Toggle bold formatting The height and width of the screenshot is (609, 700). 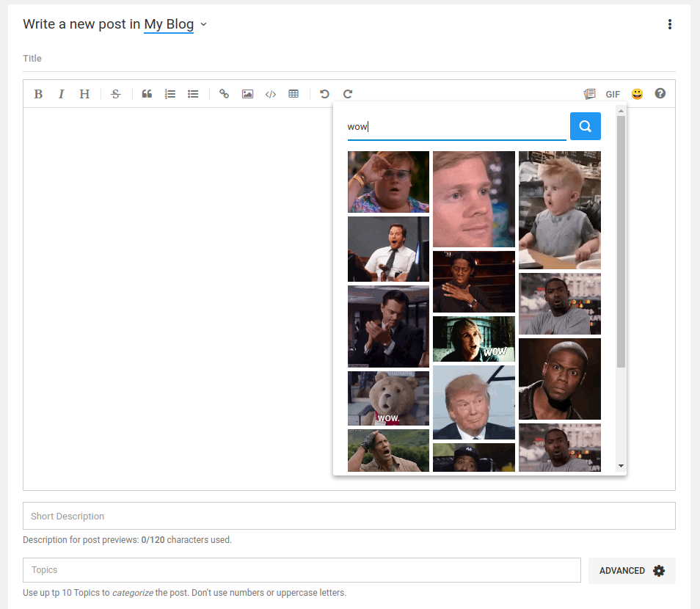(x=38, y=94)
